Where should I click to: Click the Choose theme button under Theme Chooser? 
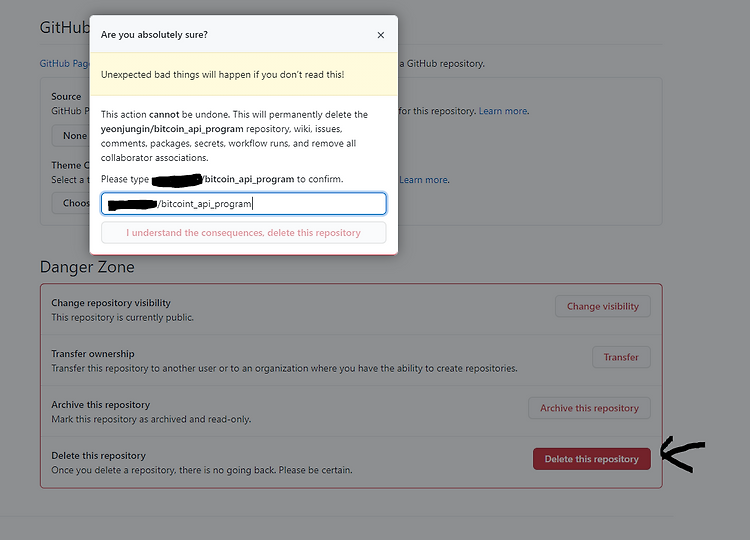71,203
